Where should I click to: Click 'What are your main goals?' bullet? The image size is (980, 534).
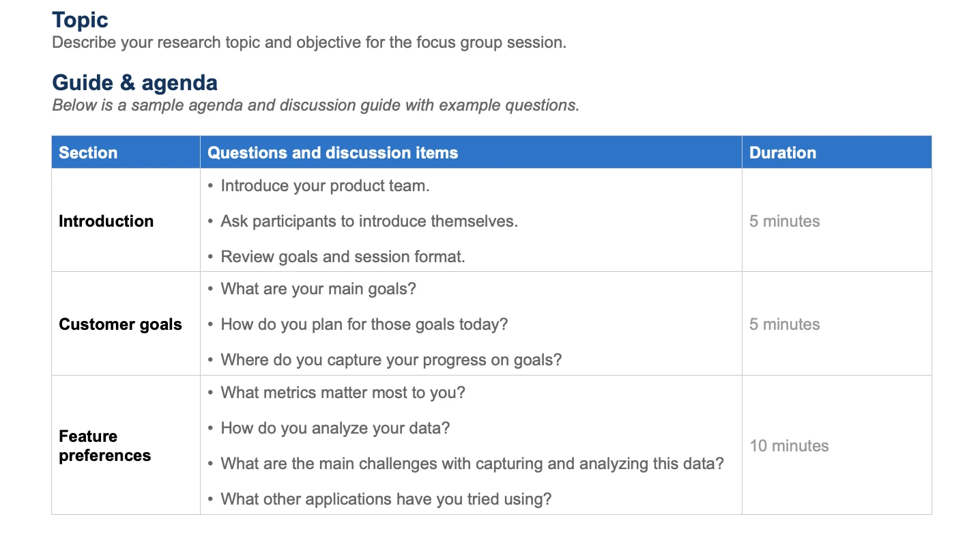(318, 289)
